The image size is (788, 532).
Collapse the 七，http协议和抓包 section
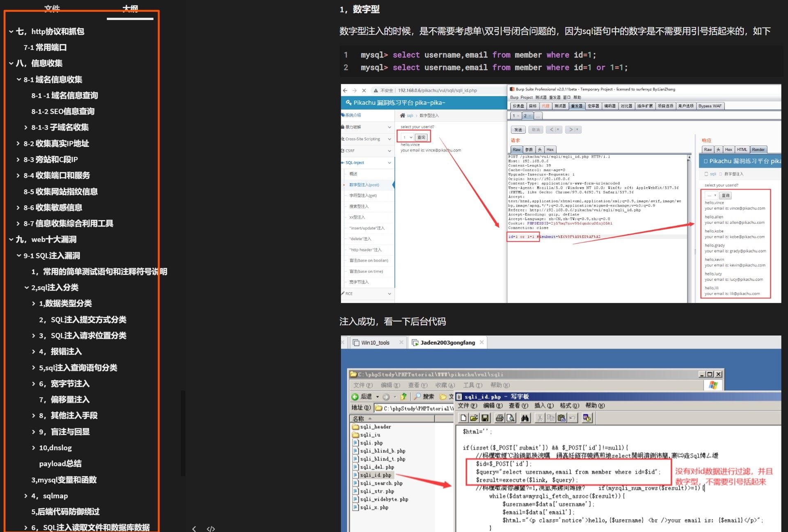click(11, 32)
